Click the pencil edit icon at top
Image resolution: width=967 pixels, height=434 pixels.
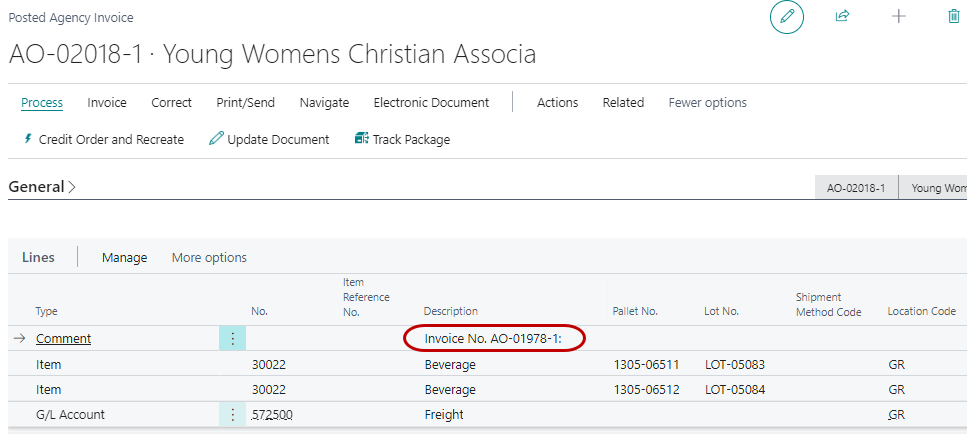pos(787,17)
